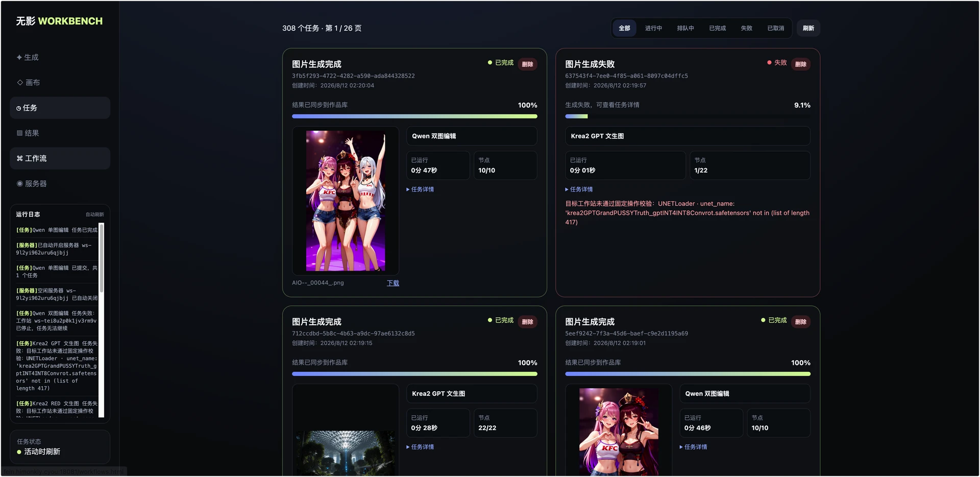The image size is (980, 477).
Task: Click the 'Qwen 双图编辑' label in the 02:19:01 card
Action: [707, 394]
